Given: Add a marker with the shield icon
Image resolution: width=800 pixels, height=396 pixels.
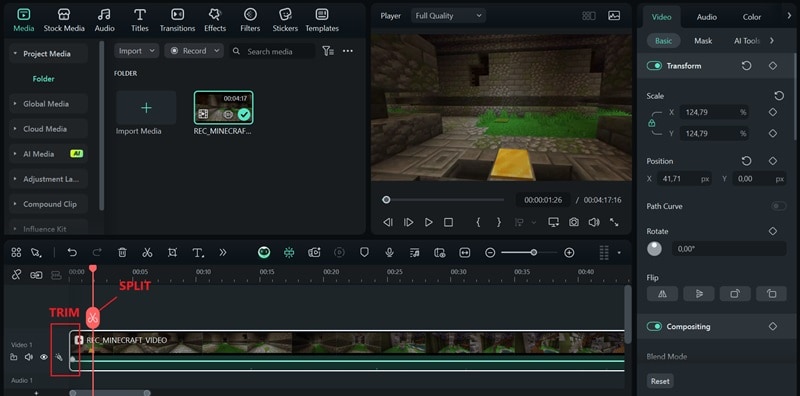Looking at the screenshot, I should (364, 252).
